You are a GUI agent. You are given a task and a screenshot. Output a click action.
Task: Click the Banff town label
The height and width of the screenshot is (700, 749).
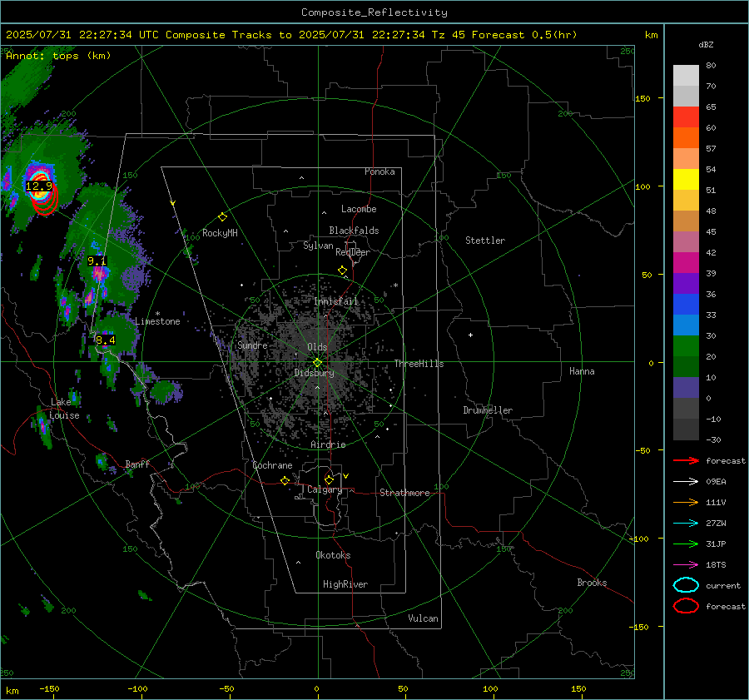137,464
